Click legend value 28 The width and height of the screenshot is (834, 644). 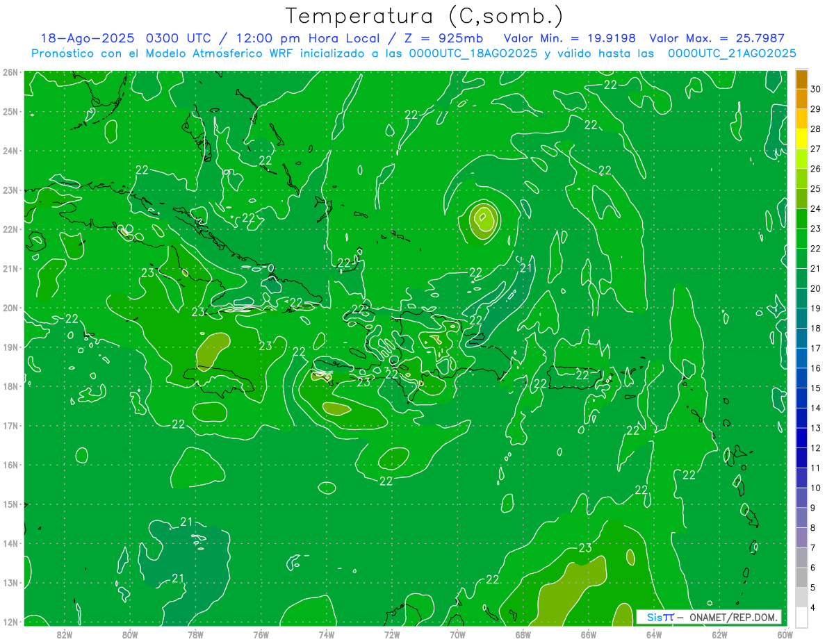[x=815, y=129]
